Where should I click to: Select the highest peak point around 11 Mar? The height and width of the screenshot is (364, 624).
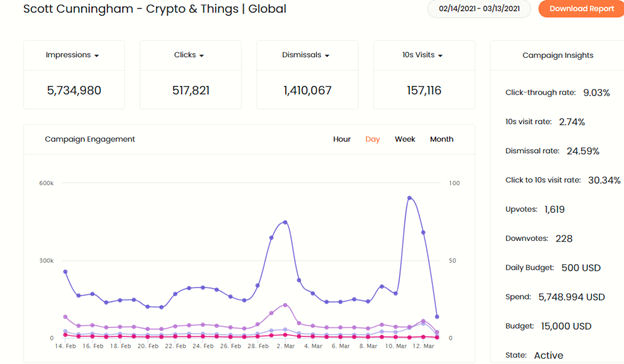tap(410, 198)
